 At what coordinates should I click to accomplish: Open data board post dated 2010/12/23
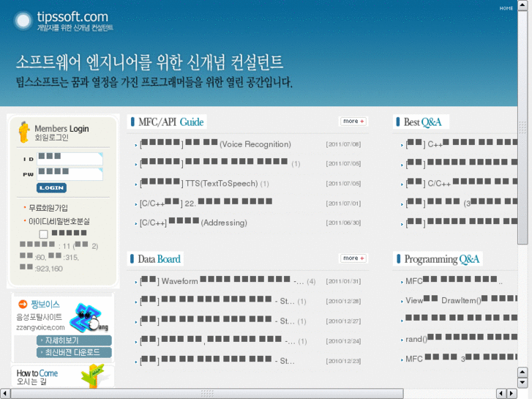[x=217, y=361]
